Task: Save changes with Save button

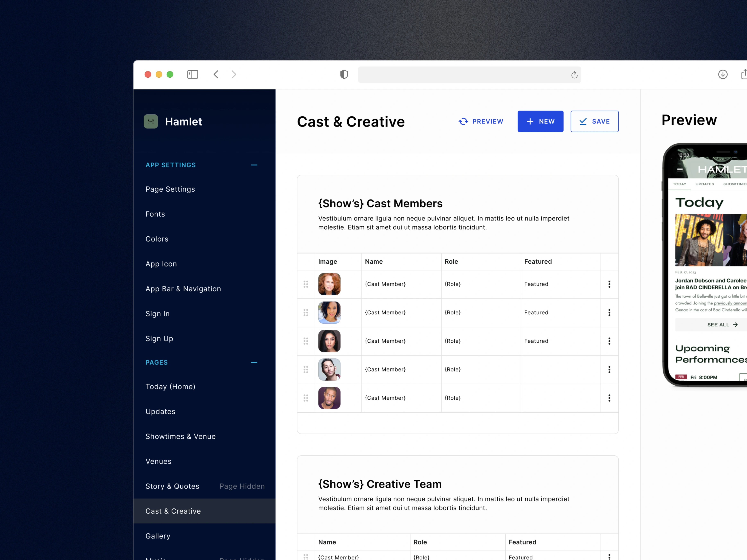Action: pos(594,122)
